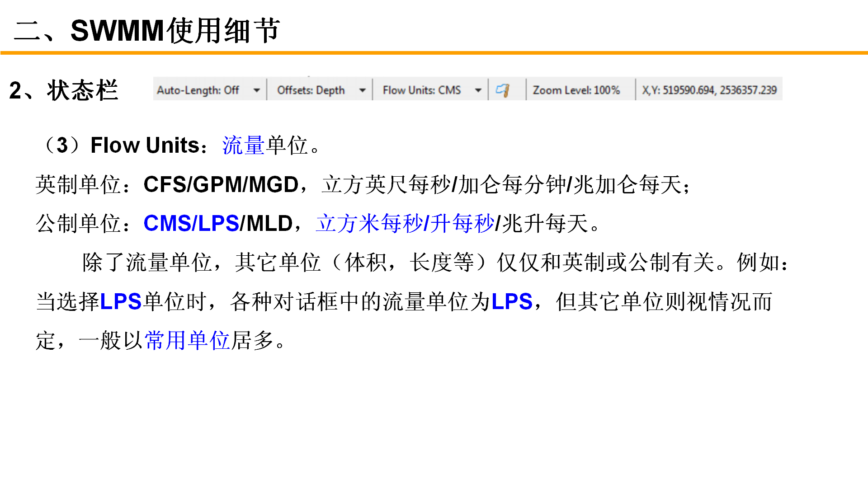Open the Auto-Length dropdown arrow
The width and height of the screenshot is (868, 488).
pos(256,90)
